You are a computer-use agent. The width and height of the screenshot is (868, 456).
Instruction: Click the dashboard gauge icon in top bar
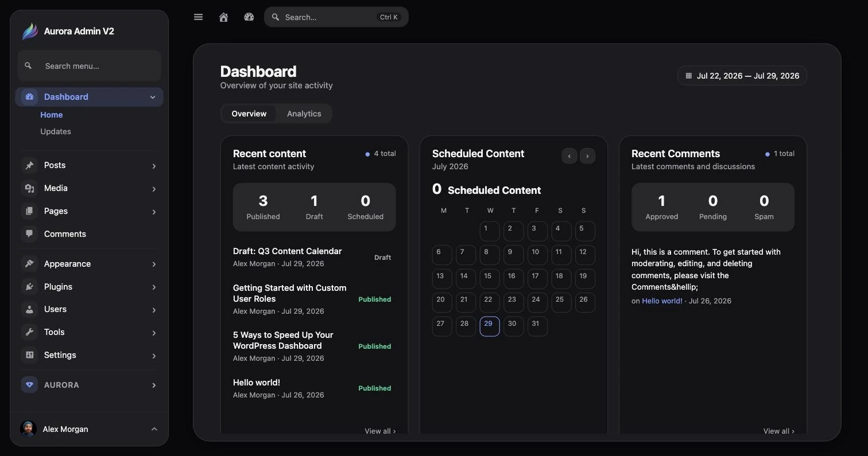(x=249, y=17)
